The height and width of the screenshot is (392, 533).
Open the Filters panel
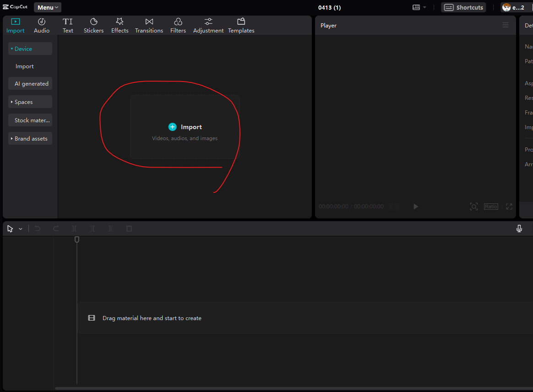pyautogui.click(x=178, y=26)
